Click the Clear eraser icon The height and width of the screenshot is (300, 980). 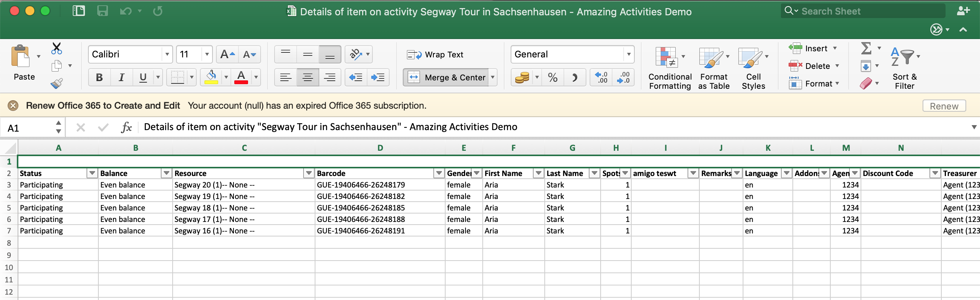point(866,83)
